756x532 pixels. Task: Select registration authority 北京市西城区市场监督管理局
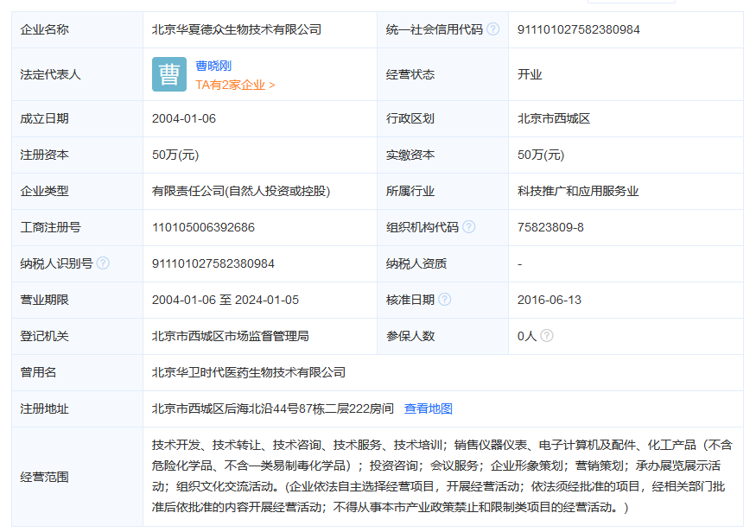(x=231, y=336)
